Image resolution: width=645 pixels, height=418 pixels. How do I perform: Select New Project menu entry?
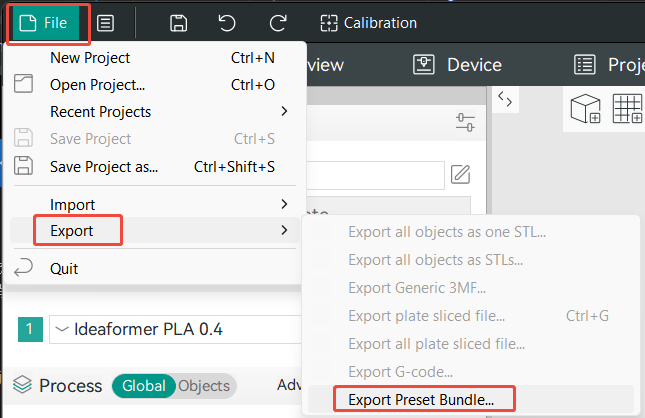point(154,58)
